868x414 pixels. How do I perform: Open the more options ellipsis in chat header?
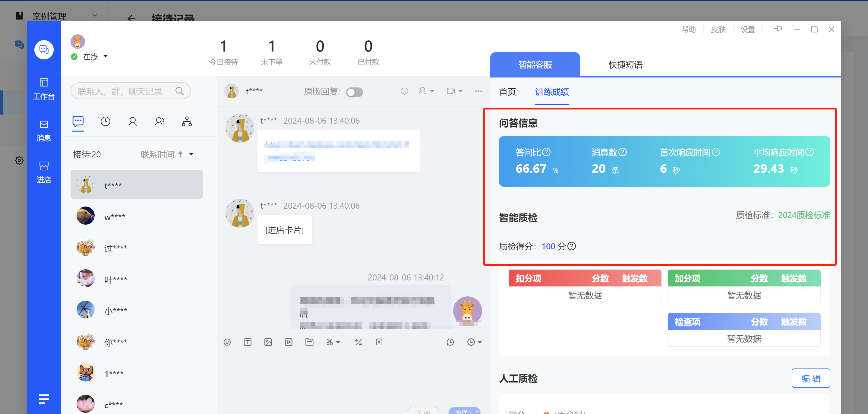tap(478, 91)
